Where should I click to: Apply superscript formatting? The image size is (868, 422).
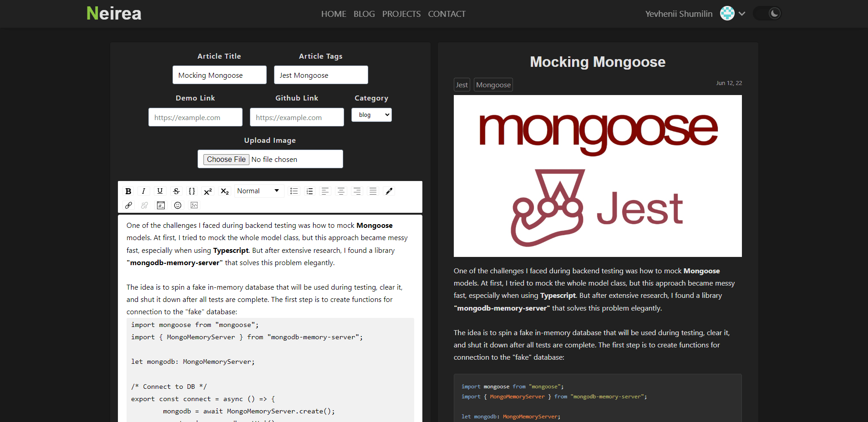click(x=208, y=191)
